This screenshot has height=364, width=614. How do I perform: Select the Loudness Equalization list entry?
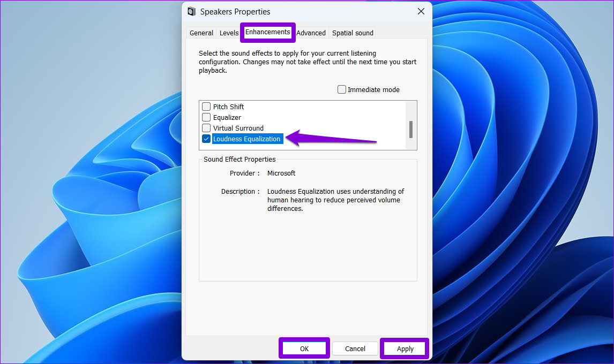247,138
